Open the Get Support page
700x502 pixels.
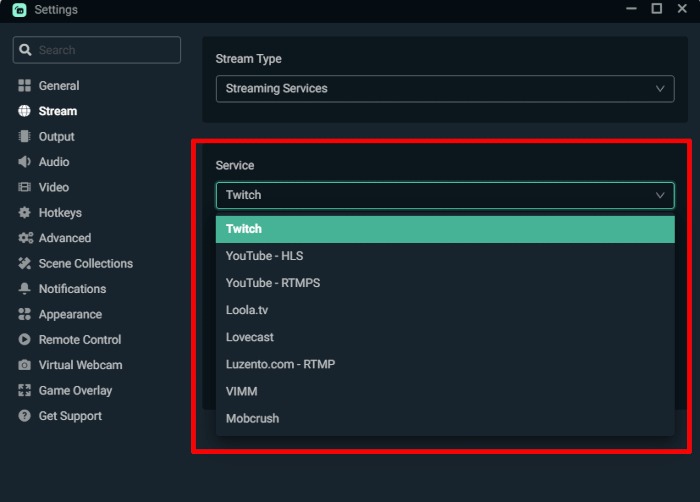pyautogui.click(x=70, y=416)
